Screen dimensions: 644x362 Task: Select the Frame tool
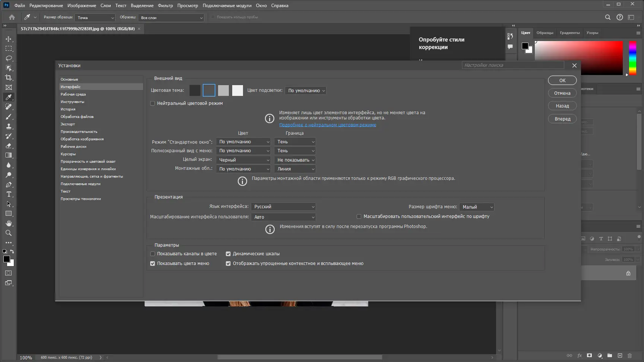[9, 87]
